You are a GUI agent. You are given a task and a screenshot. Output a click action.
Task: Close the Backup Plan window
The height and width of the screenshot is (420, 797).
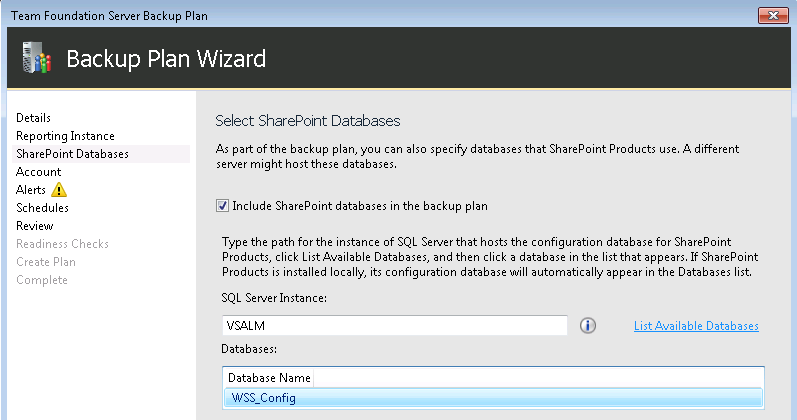(x=771, y=14)
